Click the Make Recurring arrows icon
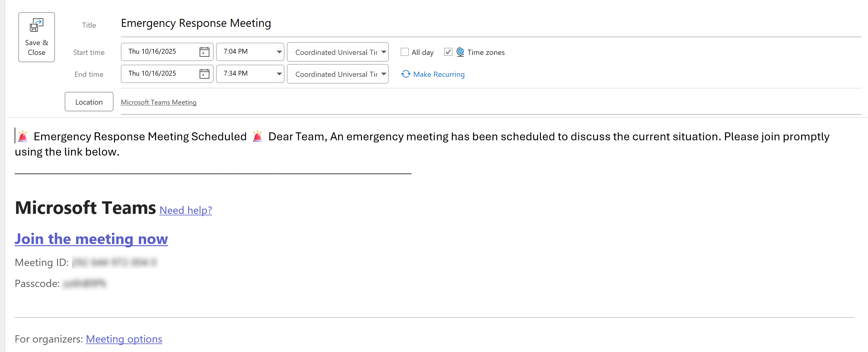The image size is (868, 352). click(406, 74)
